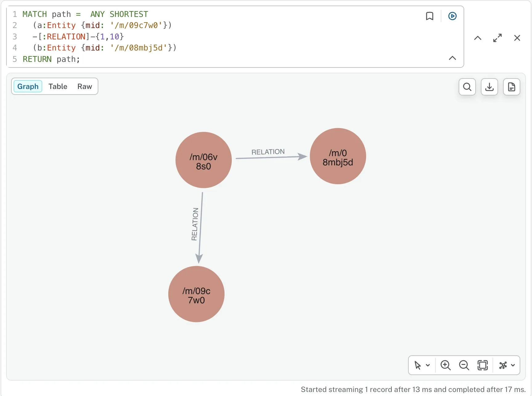Select node /m/08mbj5d
The image size is (532, 396).
[x=338, y=156]
